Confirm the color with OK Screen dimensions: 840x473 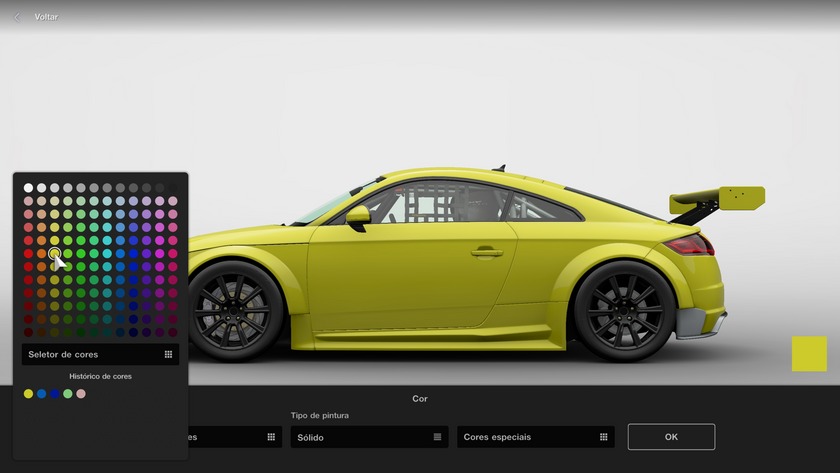671,437
